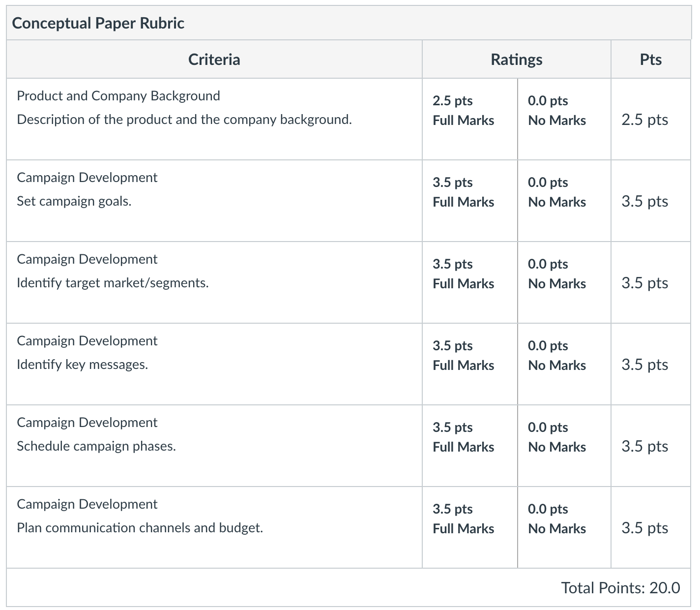Click the Product and Company Background criterion
This screenshot has width=700, height=610.
pos(118,95)
